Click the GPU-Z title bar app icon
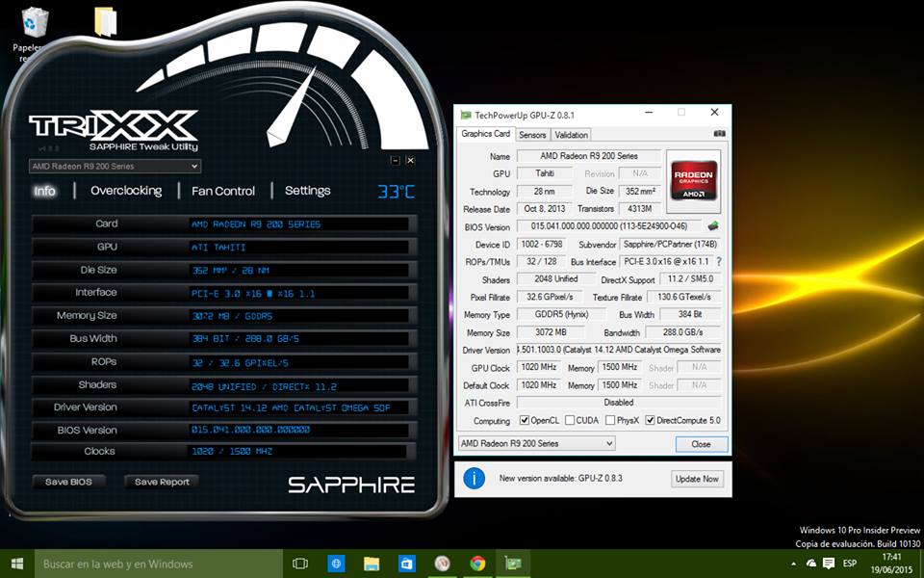This screenshot has width=924, height=578. 466,115
